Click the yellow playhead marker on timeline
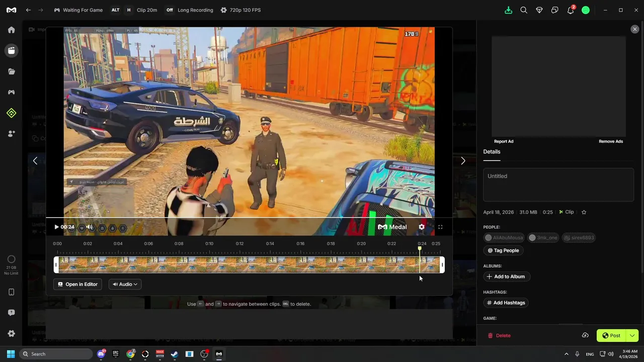 420,248
